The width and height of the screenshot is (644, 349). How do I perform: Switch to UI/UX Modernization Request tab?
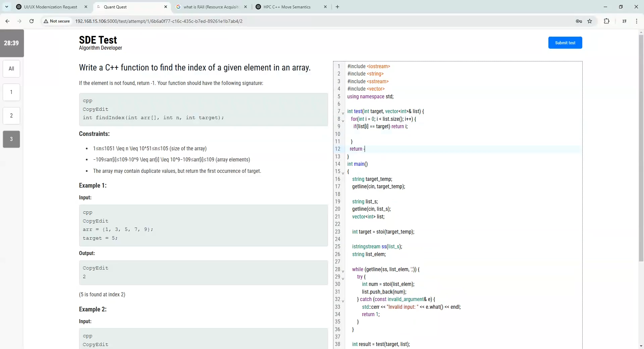(50, 7)
